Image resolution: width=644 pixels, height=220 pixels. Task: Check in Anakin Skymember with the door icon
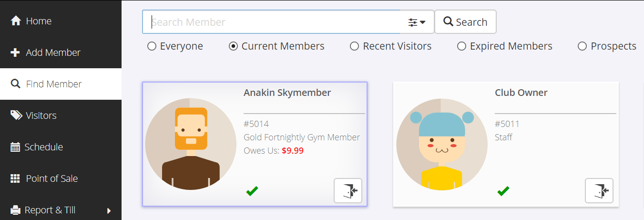tap(348, 191)
